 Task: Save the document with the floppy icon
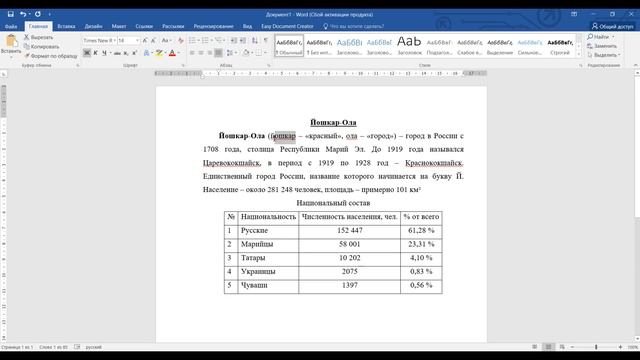pyautogui.click(x=11, y=14)
